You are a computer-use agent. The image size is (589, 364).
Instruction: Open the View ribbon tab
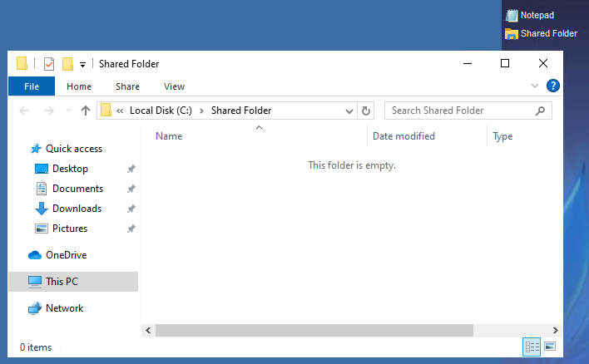[x=174, y=86]
